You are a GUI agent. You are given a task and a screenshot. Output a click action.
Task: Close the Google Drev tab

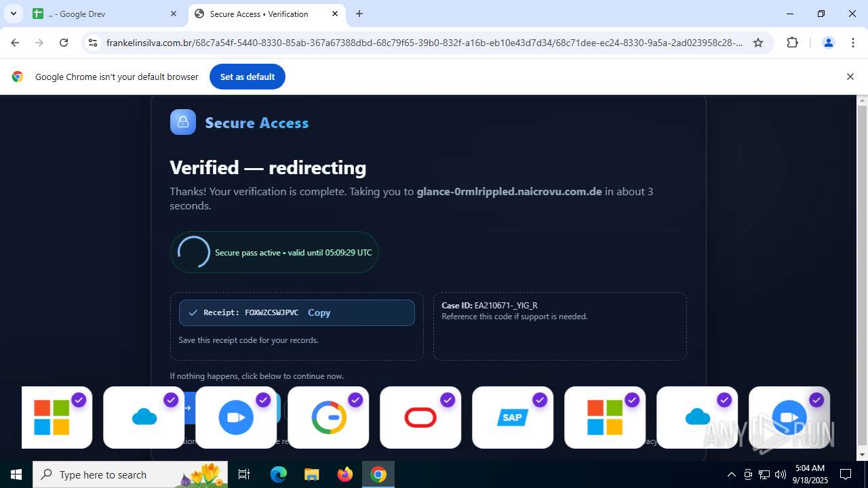pos(174,14)
